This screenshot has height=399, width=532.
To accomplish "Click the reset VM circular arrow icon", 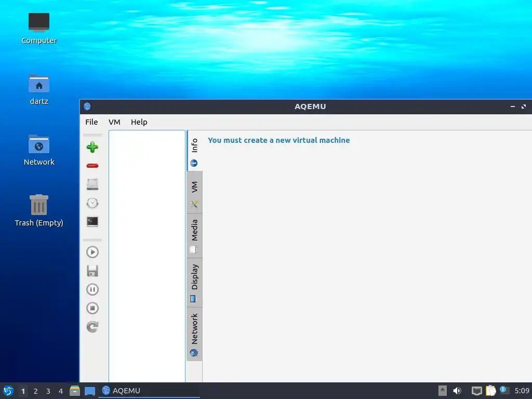I will click(92, 327).
